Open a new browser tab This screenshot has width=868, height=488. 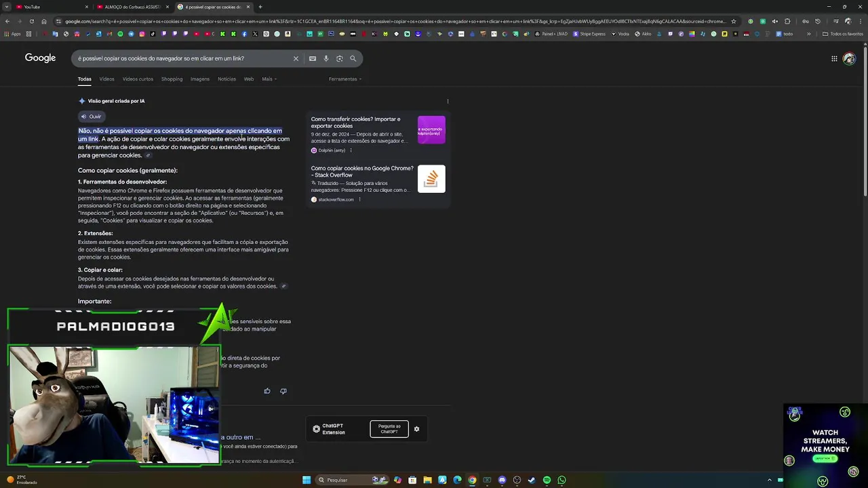(260, 7)
